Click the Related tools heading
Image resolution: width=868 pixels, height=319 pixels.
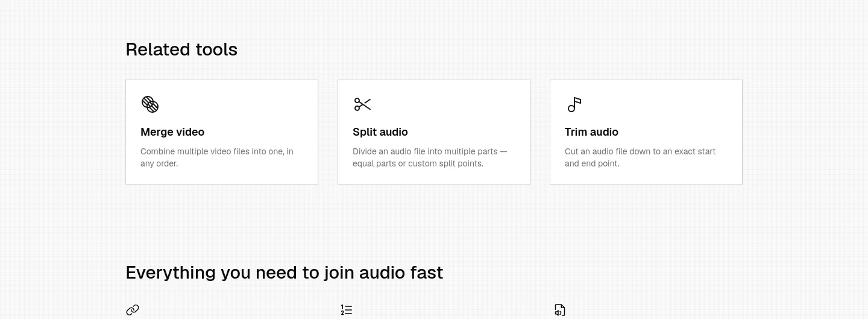click(181, 49)
